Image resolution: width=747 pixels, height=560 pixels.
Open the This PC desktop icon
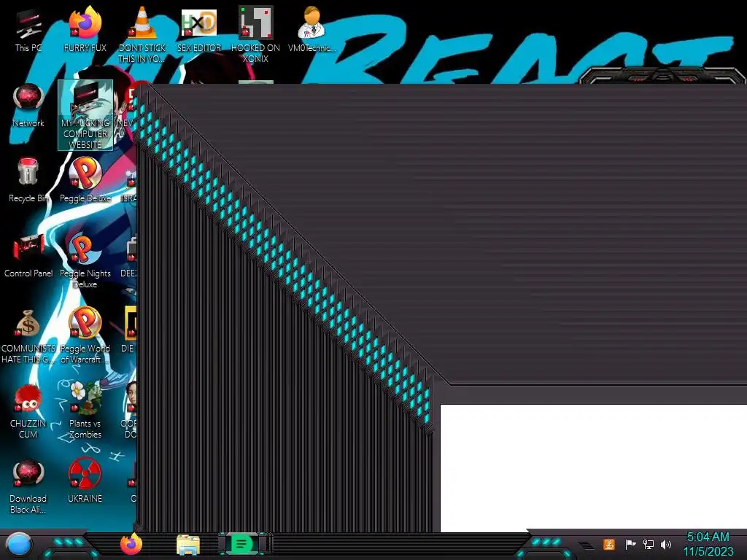tap(28, 29)
